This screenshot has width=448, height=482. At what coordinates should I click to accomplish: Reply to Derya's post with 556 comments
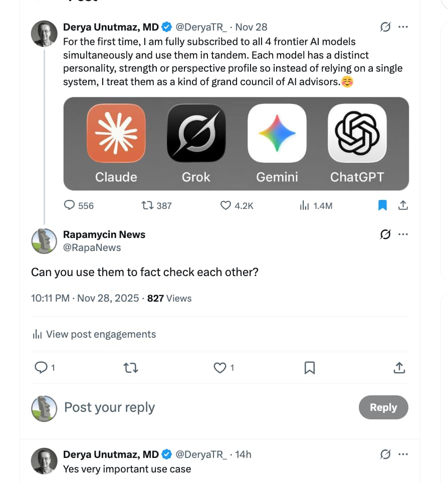click(70, 205)
